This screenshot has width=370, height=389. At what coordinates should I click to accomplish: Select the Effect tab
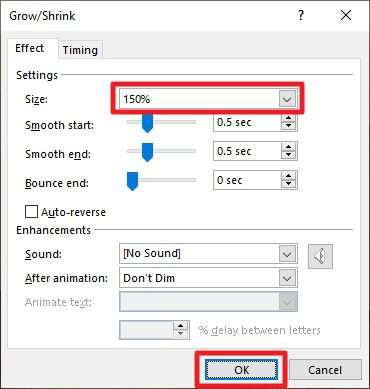pyautogui.click(x=29, y=48)
